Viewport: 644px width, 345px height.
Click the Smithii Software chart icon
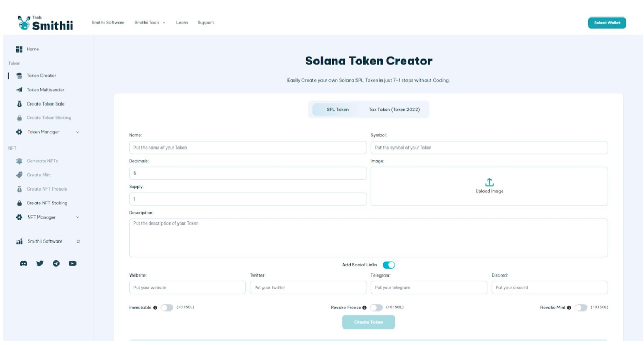pos(19,241)
